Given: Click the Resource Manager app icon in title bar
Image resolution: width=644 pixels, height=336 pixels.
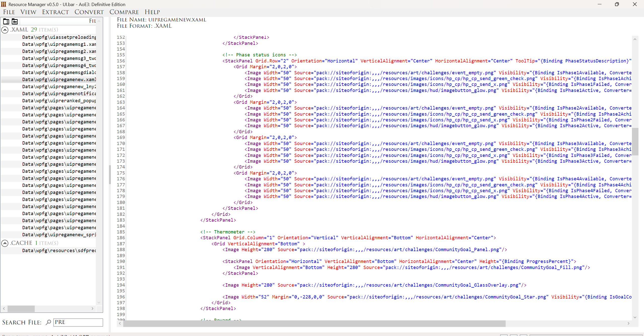Looking at the screenshot, I should (4, 4).
